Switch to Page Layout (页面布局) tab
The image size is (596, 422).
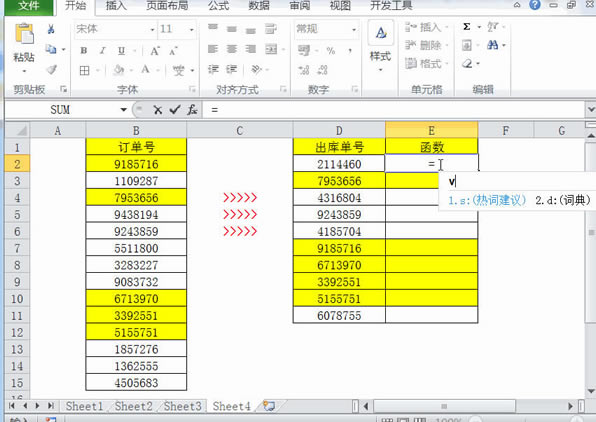[167, 6]
